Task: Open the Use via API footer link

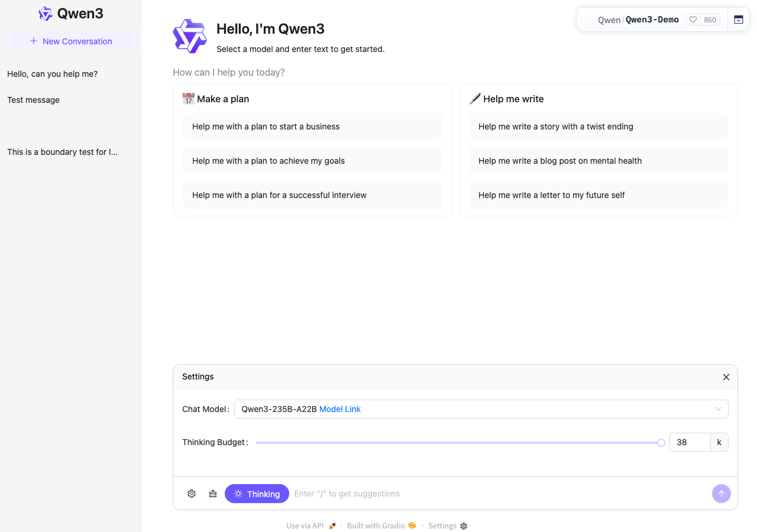Action: [x=311, y=526]
